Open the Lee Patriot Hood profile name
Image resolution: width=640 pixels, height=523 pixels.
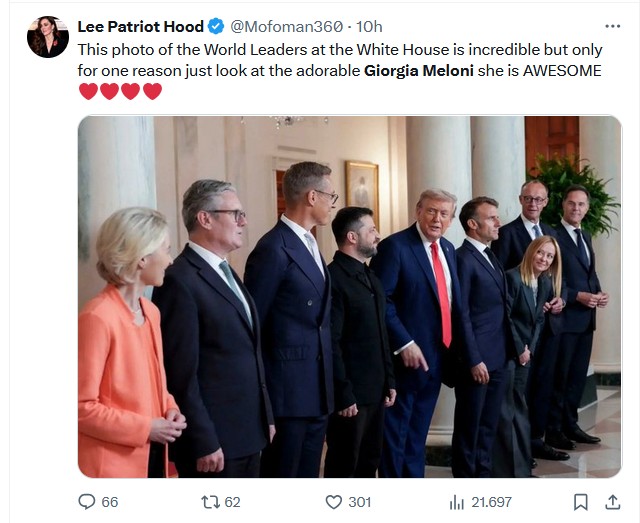pyautogui.click(x=140, y=27)
